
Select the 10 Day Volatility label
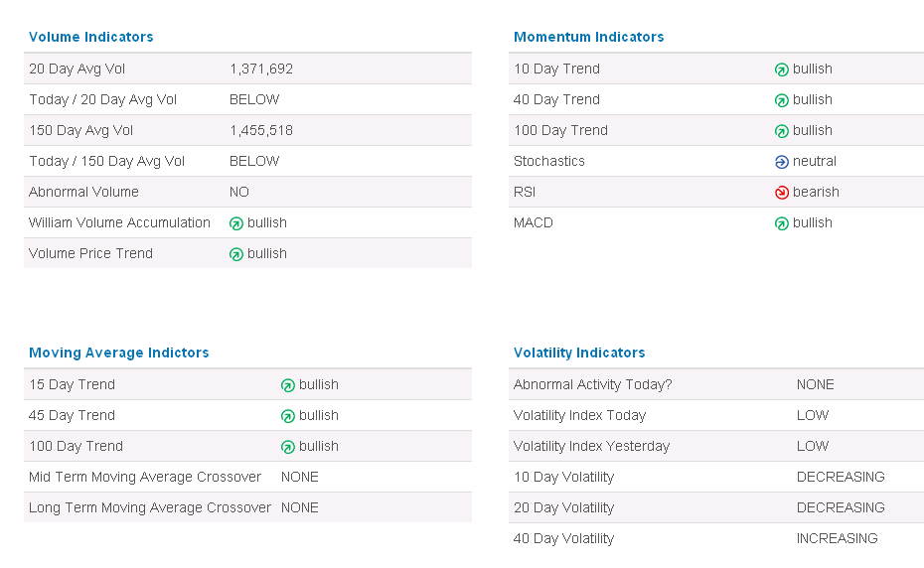pyautogui.click(x=564, y=477)
